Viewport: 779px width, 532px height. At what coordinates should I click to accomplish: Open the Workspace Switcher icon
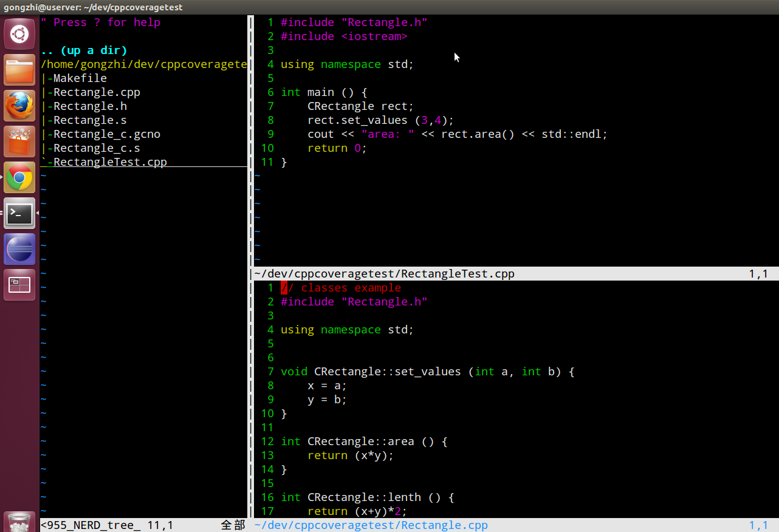click(19, 285)
